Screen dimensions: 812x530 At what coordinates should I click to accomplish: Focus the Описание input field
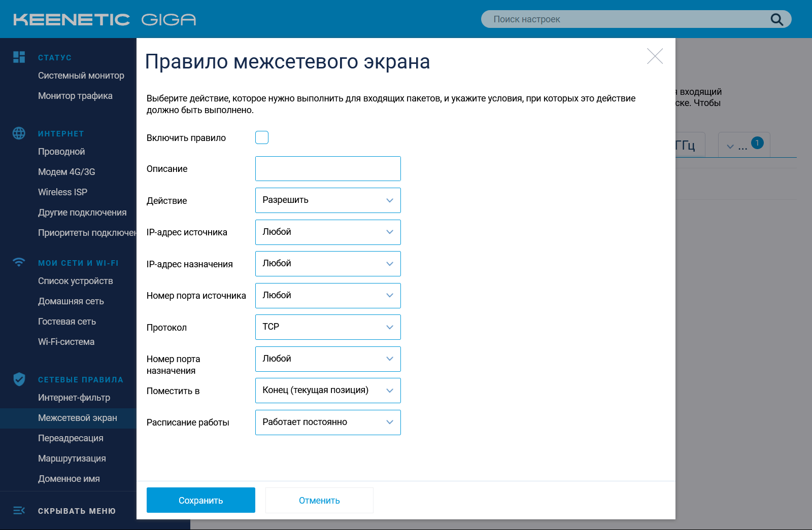point(328,168)
